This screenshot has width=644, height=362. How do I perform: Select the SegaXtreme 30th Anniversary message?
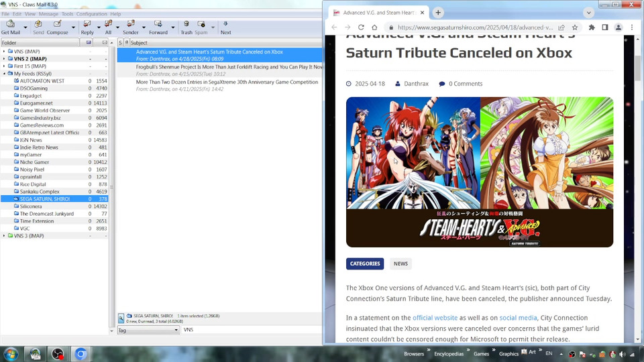[x=220, y=85]
